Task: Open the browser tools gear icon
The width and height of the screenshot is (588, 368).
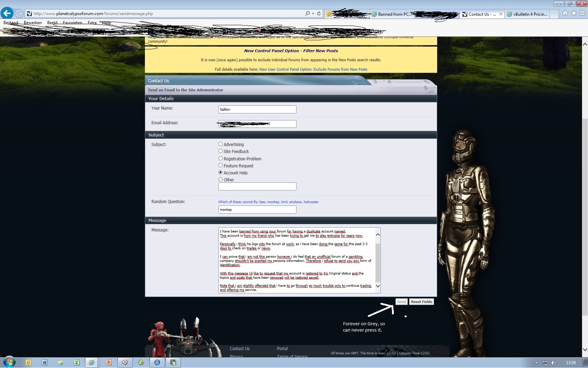Action: 582,13
